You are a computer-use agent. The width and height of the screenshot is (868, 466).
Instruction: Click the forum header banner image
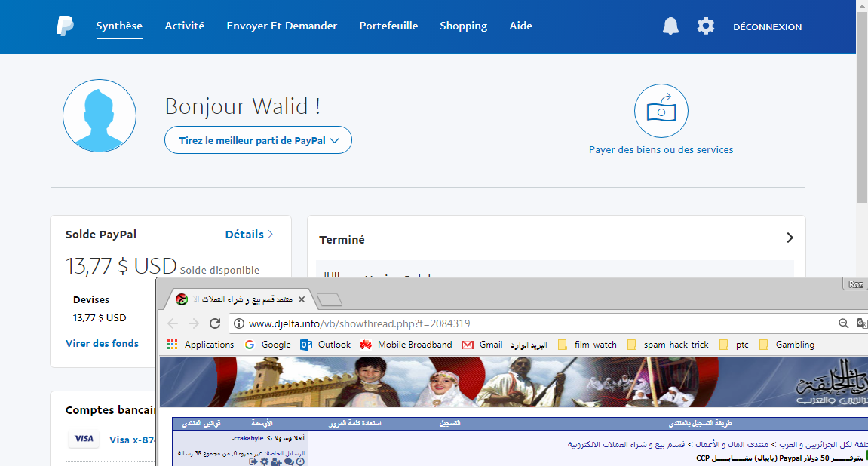[x=514, y=382]
